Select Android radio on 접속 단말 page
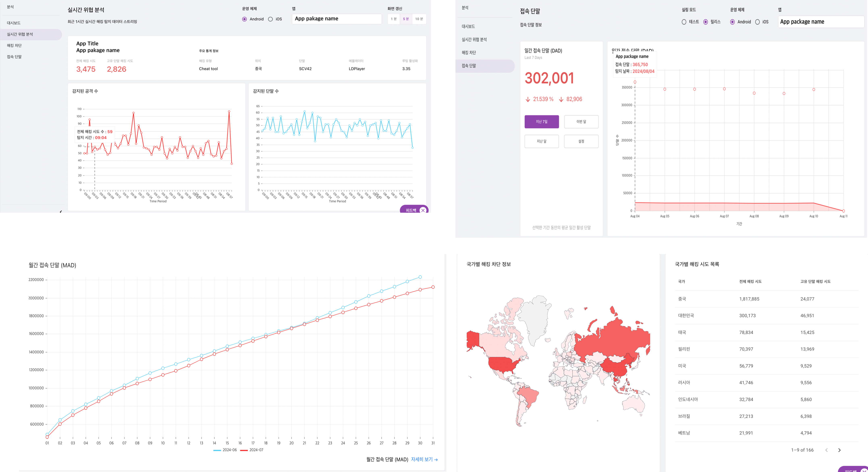Image resolution: width=868 pixels, height=472 pixels. (732, 22)
